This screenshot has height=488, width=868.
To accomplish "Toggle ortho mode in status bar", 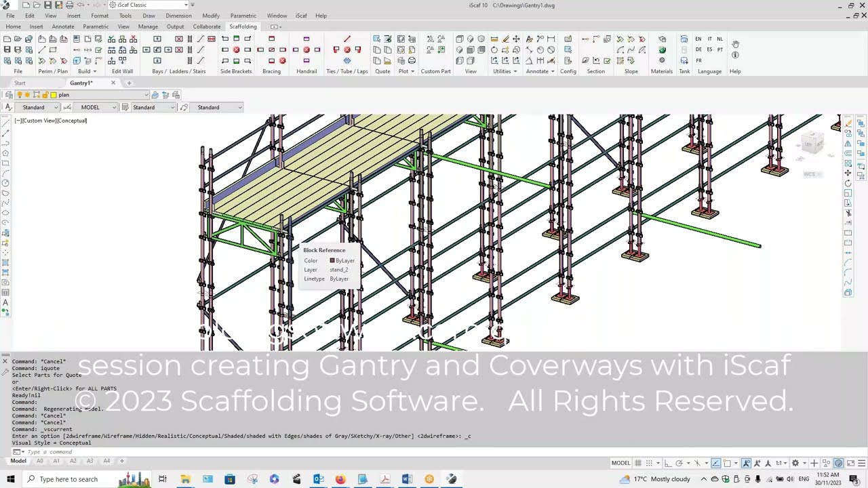I will pyautogui.click(x=668, y=463).
